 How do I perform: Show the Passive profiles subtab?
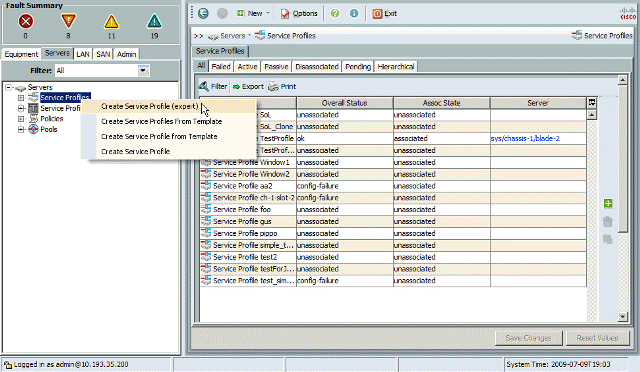[276, 67]
